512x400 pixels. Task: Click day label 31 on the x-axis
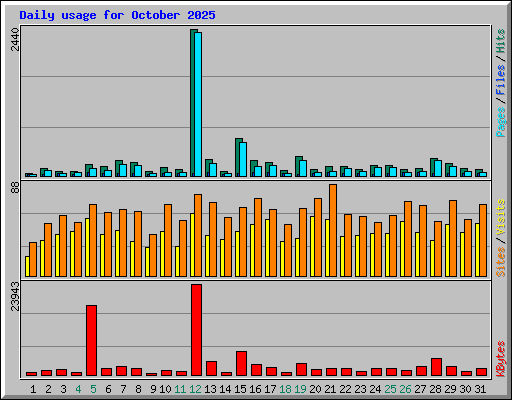(480, 389)
